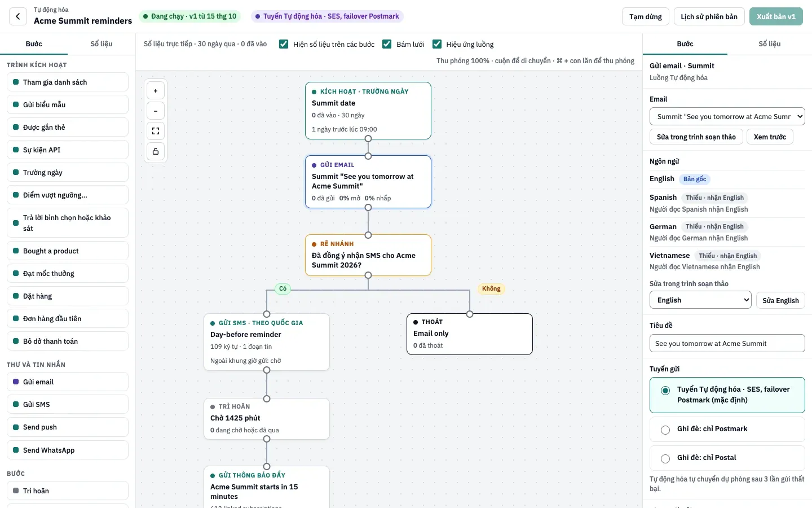Toggle Hiện số liệu trên các bước checkbox
The height and width of the screenshot is (508, 812).
coord(284,44)
